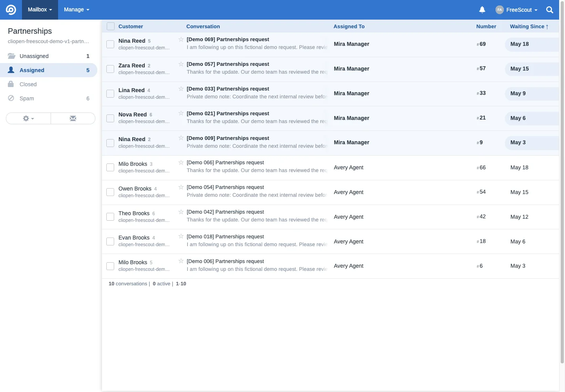Sort by Assigned To column header
The image size is (565, 392).
tap(349, 26)
